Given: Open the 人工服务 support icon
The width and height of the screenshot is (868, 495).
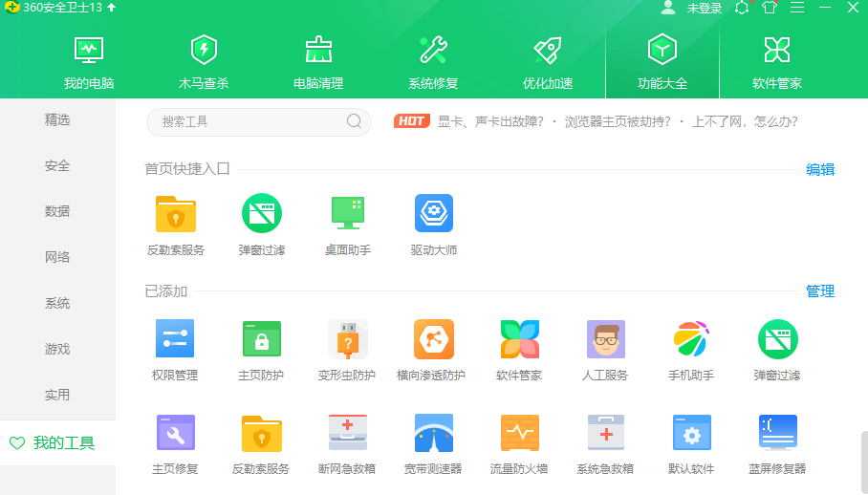Looking at the screenshot, I should click(x=605, y=339).
